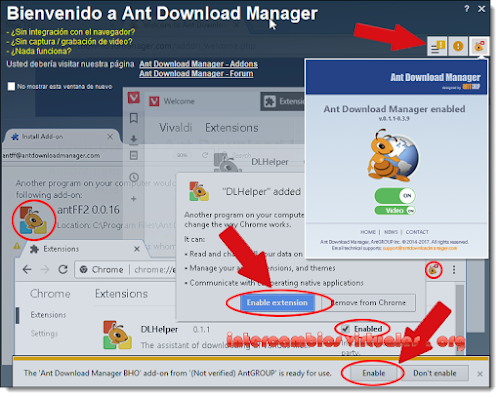Image resolution: width=500 pixels, height=397 pixels.
Task: Click the Vivaldi reload icon
Action: coord(205,155)
